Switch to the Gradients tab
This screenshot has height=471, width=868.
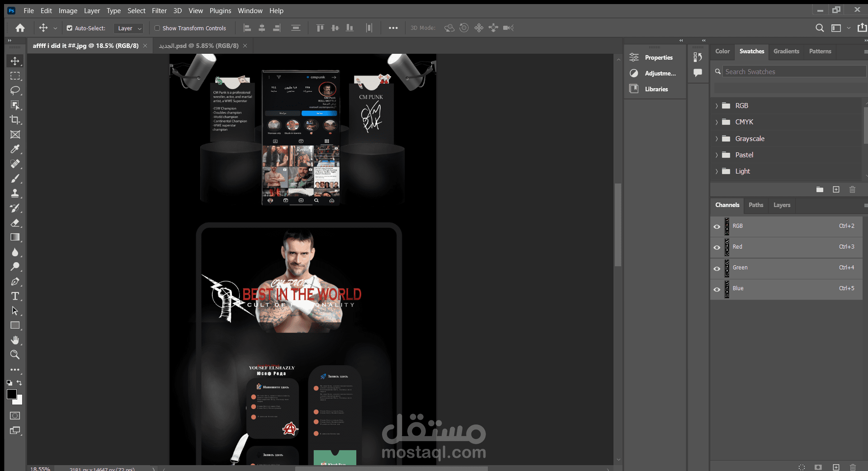(786, 52)
